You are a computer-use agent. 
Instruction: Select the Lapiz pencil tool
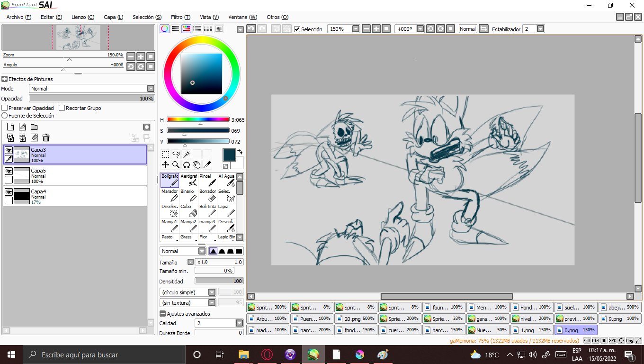(226, 210)
